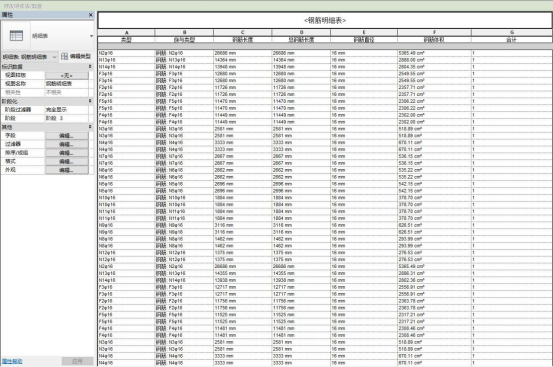Click the 2804.35 cm³ volume cell

tap(434, 67)
